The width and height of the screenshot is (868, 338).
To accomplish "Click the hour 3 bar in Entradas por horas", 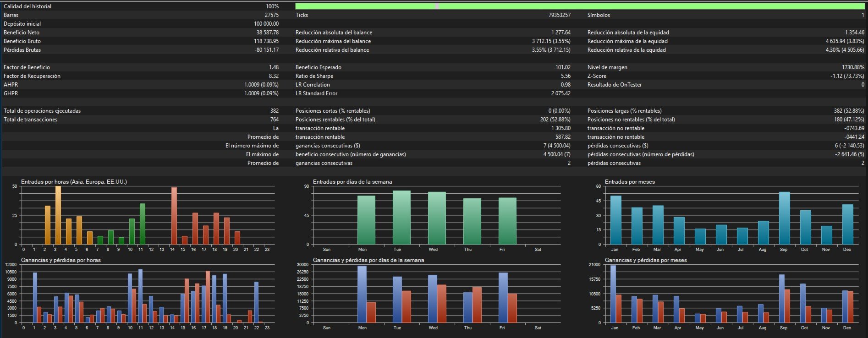I will tap(58, 215).
